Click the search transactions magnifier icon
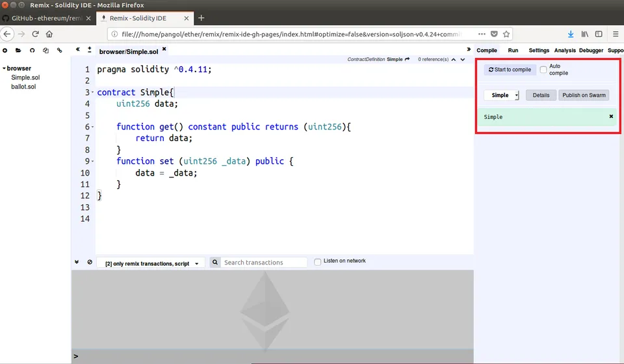This screenshot has width=624, height=364. tap(215, 262)
